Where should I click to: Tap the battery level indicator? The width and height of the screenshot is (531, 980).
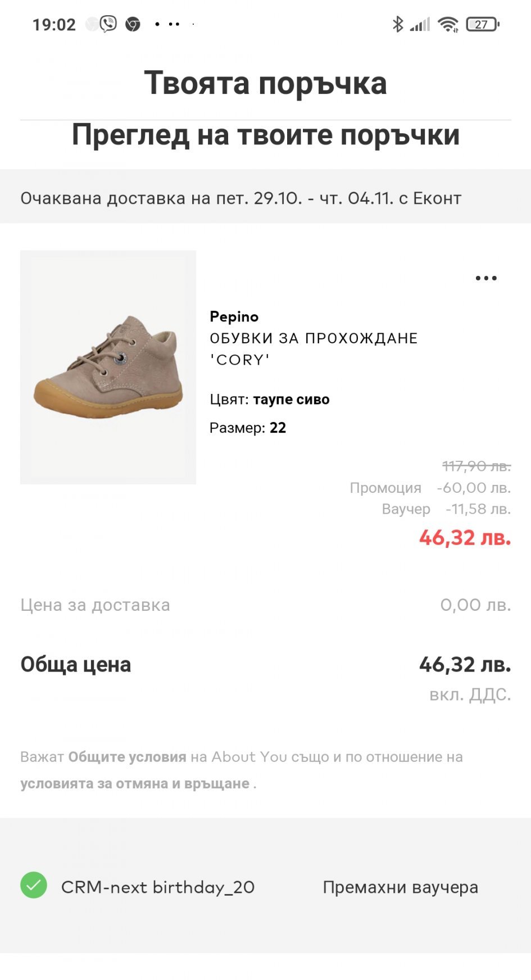(x=482, y=24)
